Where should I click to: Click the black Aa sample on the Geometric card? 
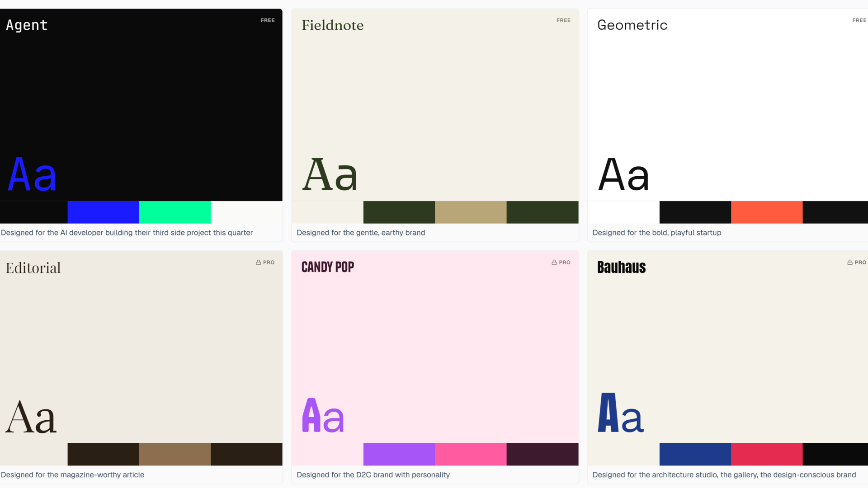623,174
